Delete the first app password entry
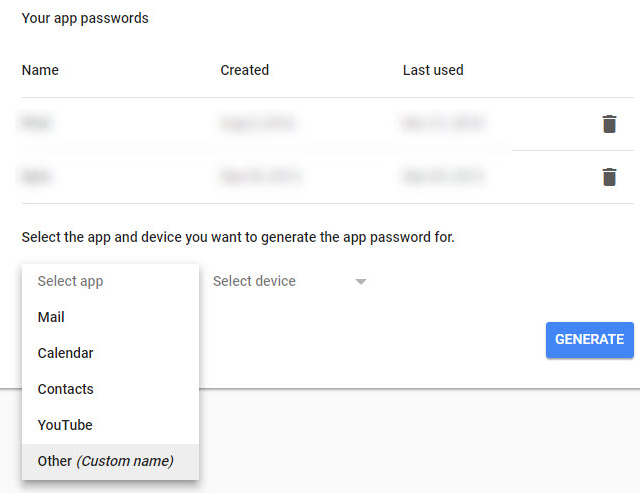 (x=608, y=124)
